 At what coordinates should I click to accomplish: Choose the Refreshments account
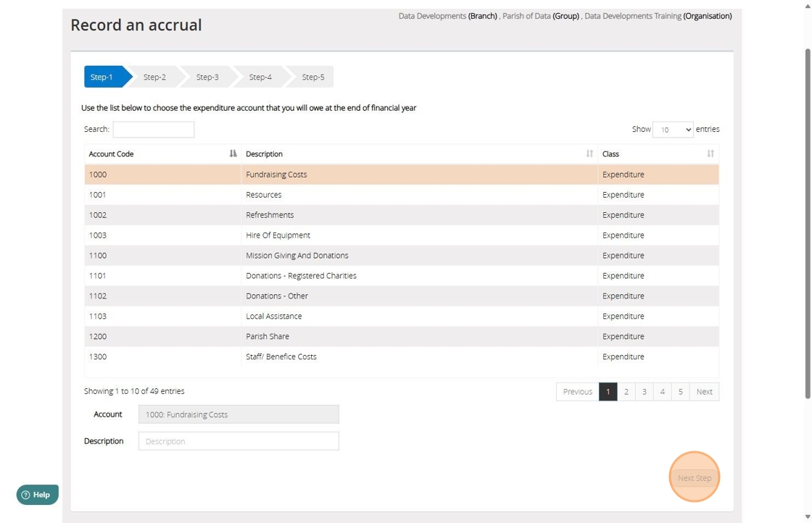[x=402, y=214]
